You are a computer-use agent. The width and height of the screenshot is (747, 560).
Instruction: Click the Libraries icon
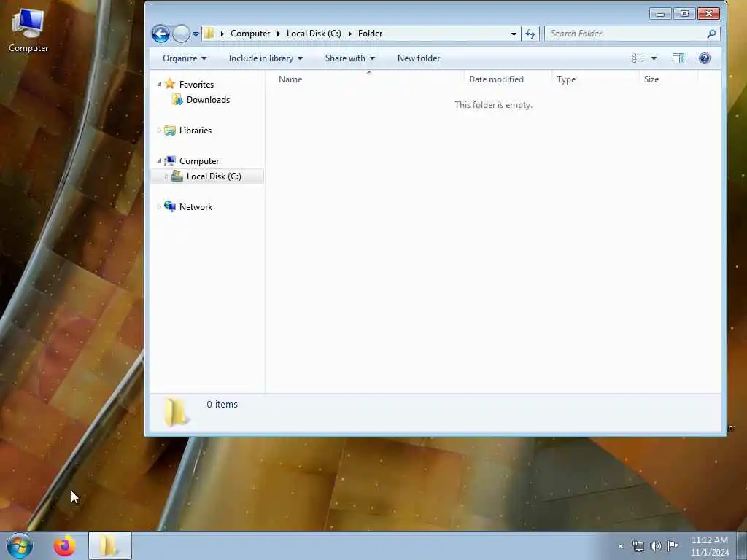point(170,130)
